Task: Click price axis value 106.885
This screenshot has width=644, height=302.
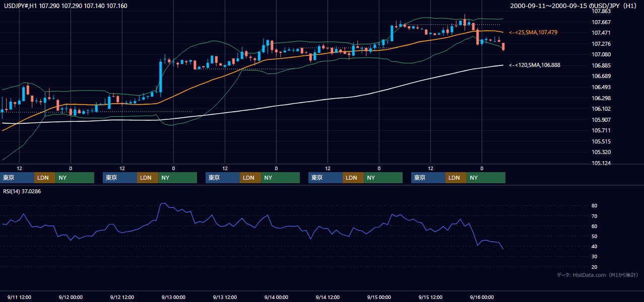Action: tap(601, 65)
